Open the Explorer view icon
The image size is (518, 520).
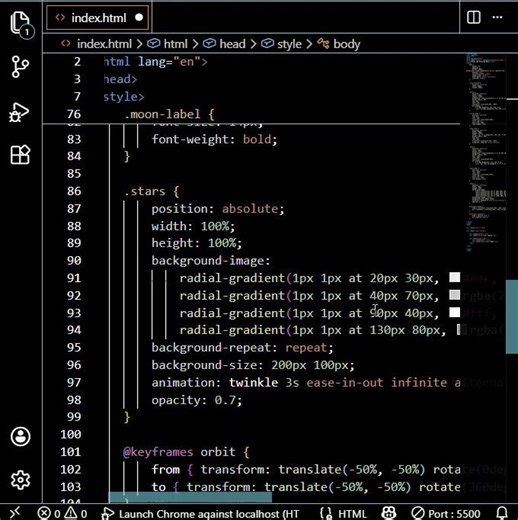[x=21, y=24]
